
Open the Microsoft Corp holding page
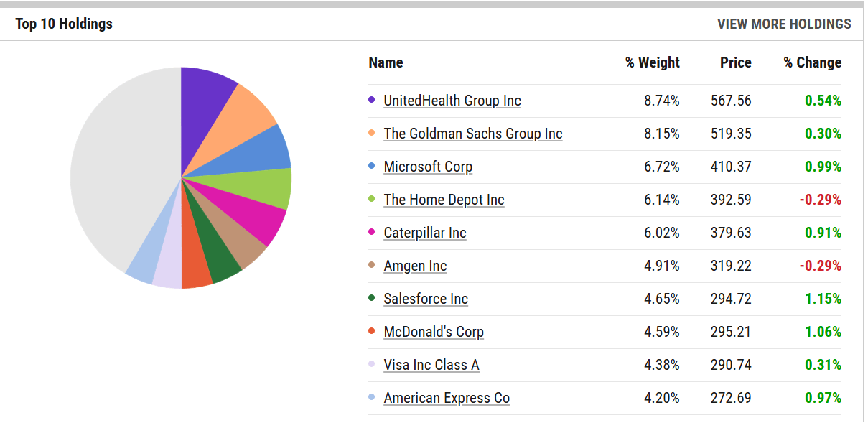tap(428, 167)
